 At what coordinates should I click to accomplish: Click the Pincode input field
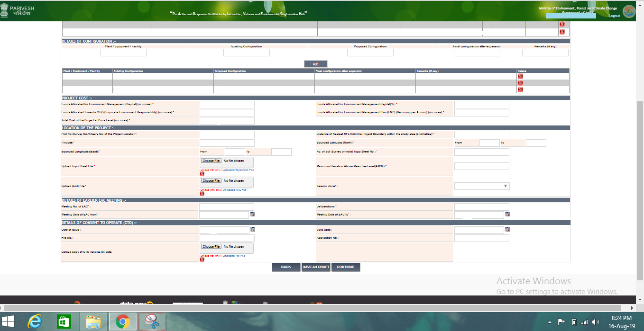click(x=227, y=143)
